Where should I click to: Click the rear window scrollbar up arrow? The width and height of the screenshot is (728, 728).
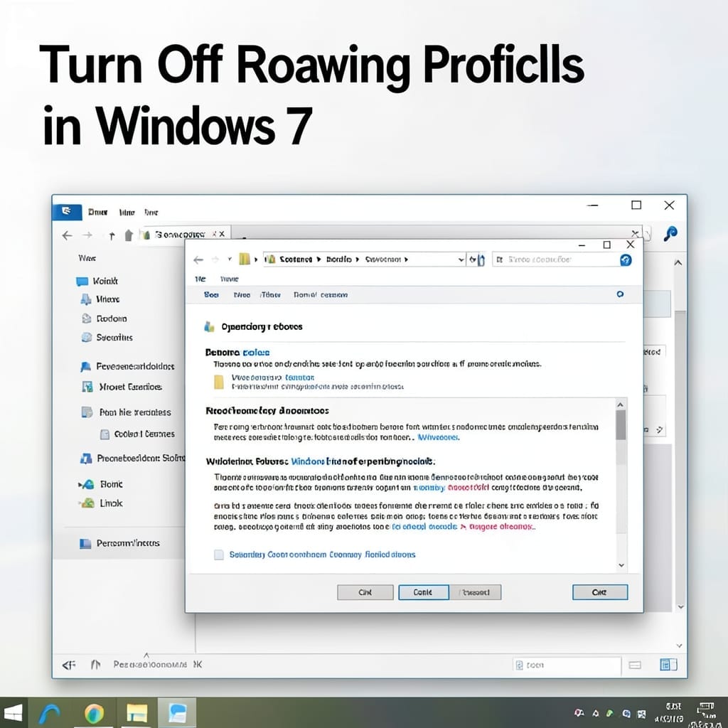[678, 263]
